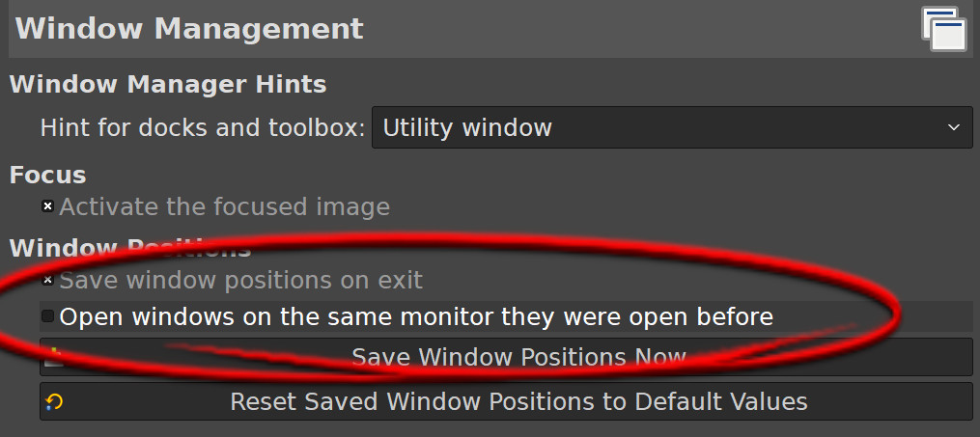Viewport: 980px width, 437px height.
Task: Open the Hint for docks and toolbox dropdown
Action: click(672, 127)
